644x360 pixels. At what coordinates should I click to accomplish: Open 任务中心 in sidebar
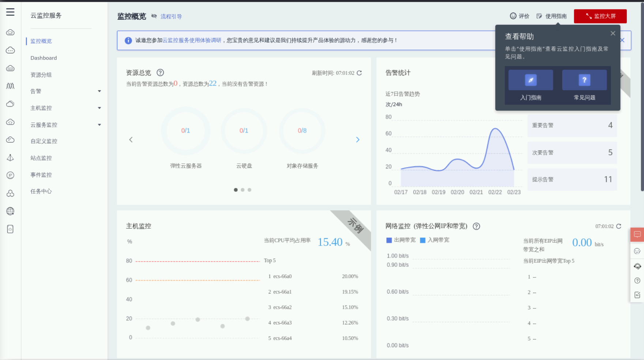coord(41,191)
